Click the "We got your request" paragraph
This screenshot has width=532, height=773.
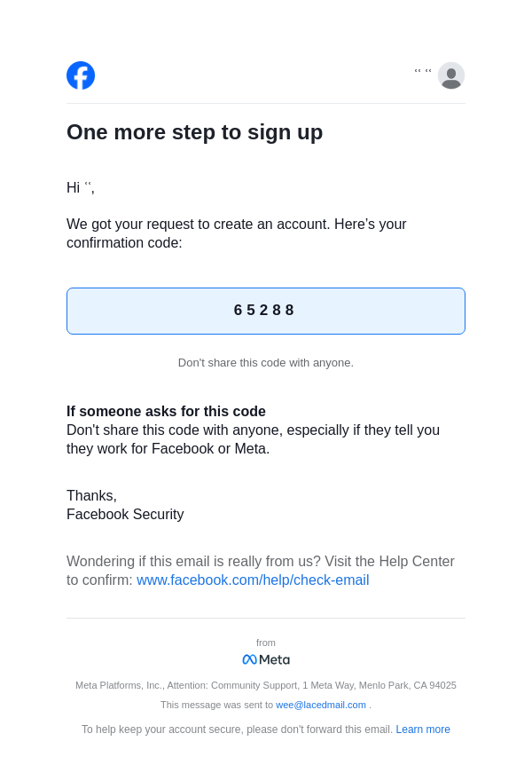point(236,233)
